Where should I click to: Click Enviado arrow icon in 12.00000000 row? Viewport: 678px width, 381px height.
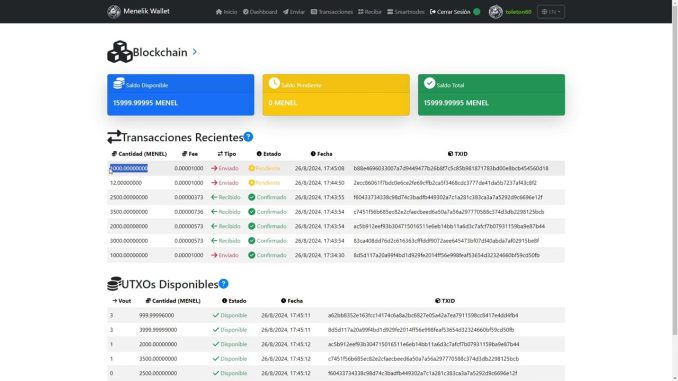click(214, 183)
